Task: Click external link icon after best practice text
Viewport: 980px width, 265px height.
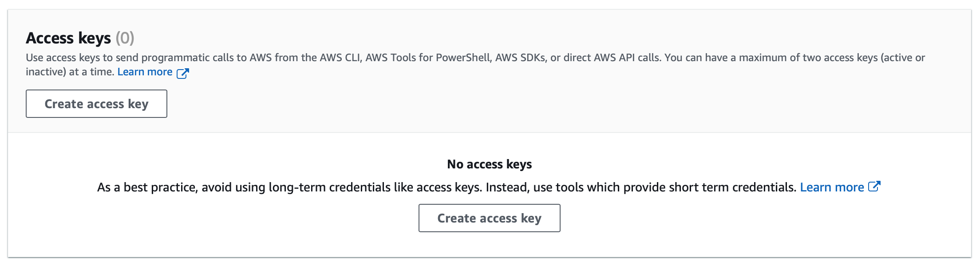Action: 874,187
